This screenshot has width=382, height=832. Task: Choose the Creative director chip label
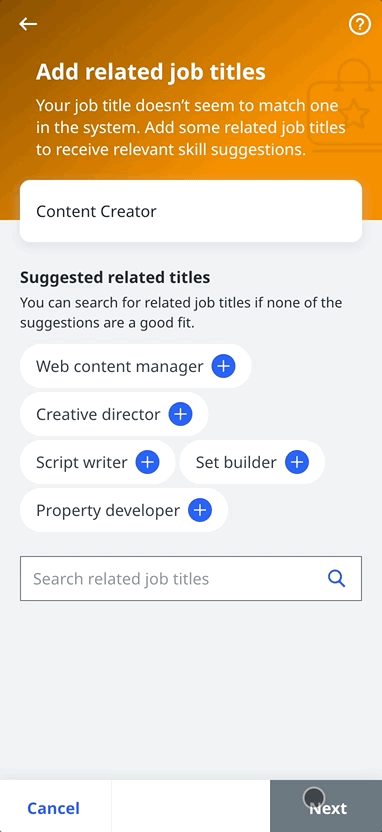(x=98, y=414)
